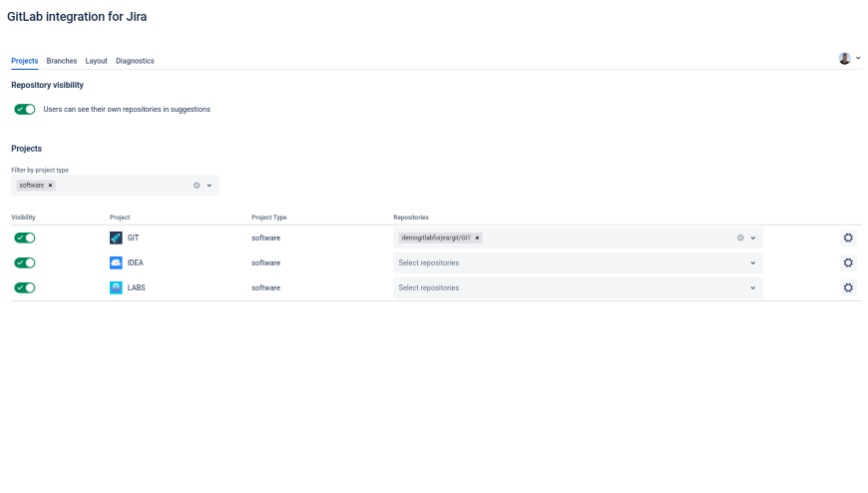Click the Project Type column header
868x493 pixels.
[x=269, y=218]
